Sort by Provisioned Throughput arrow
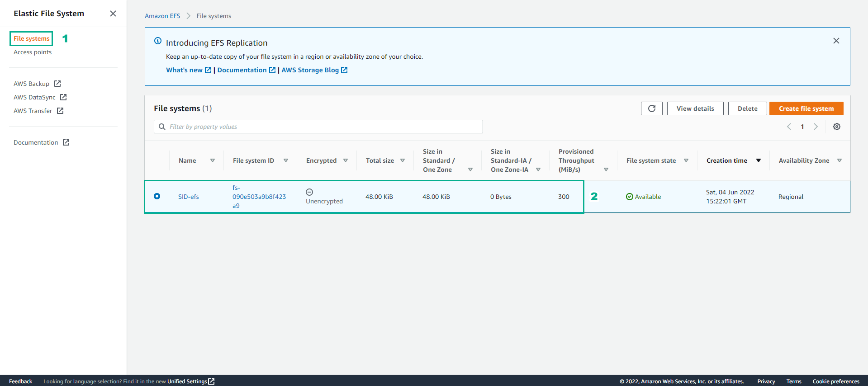 (x=606, y=169)
